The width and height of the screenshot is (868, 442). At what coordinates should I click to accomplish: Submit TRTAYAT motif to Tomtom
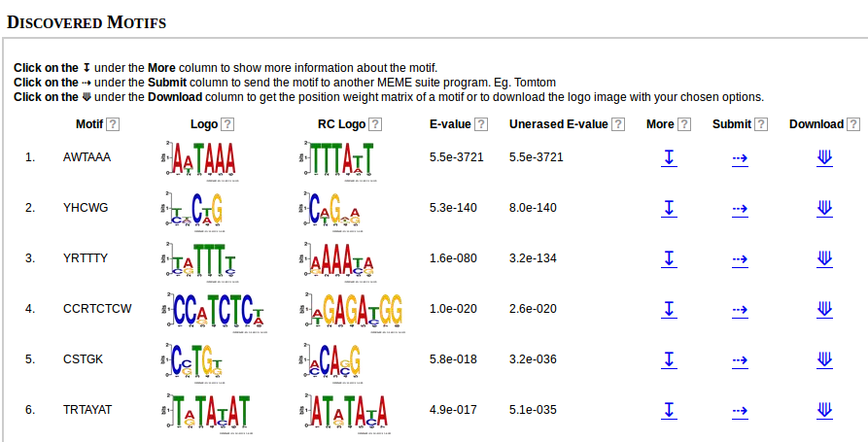pos(740,411)
